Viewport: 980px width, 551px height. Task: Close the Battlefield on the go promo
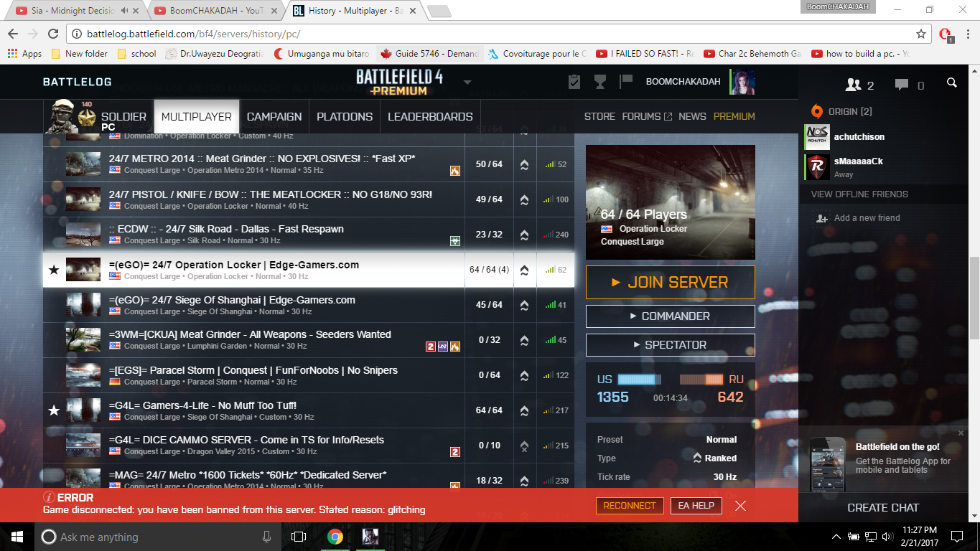961,433
